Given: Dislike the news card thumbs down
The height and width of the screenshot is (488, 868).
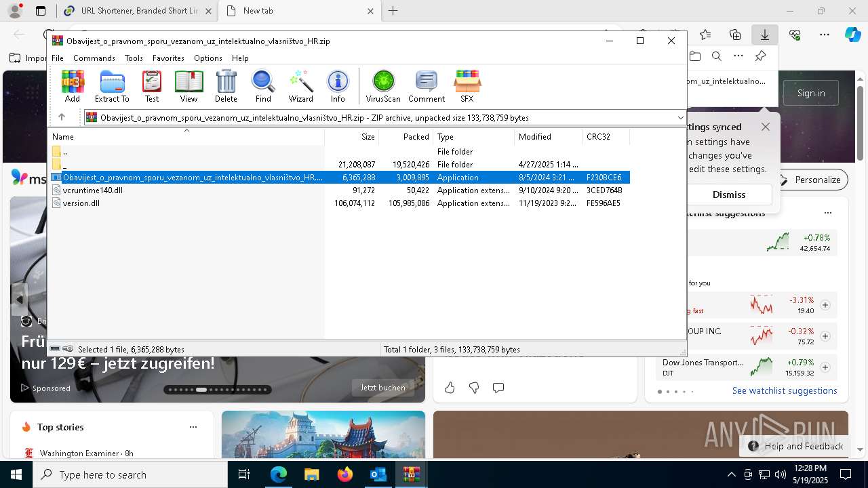Looking at the screenshot, I should pos(474,388).
